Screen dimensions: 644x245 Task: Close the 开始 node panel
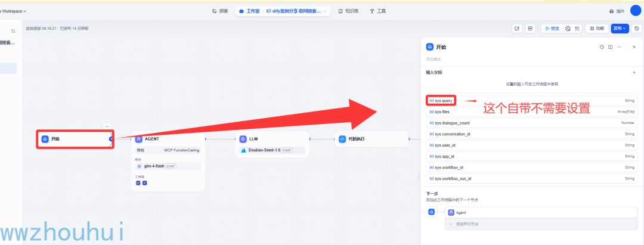tap(634, 47)
